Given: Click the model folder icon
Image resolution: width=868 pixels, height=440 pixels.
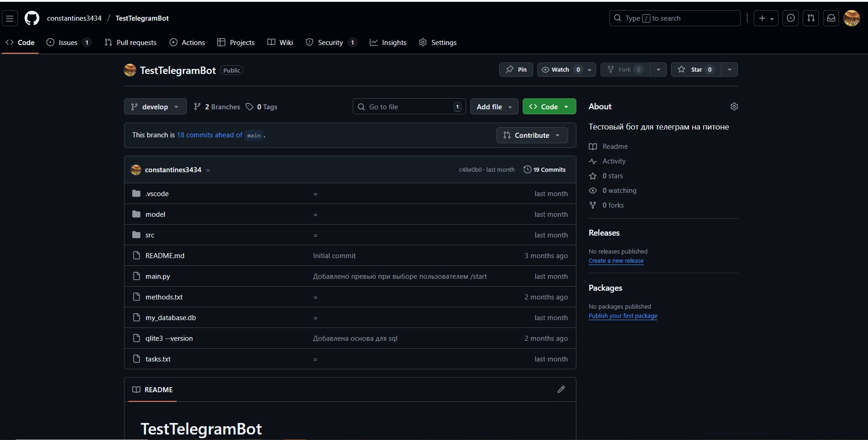Looking at the screenshot, I should click(136, 214).
